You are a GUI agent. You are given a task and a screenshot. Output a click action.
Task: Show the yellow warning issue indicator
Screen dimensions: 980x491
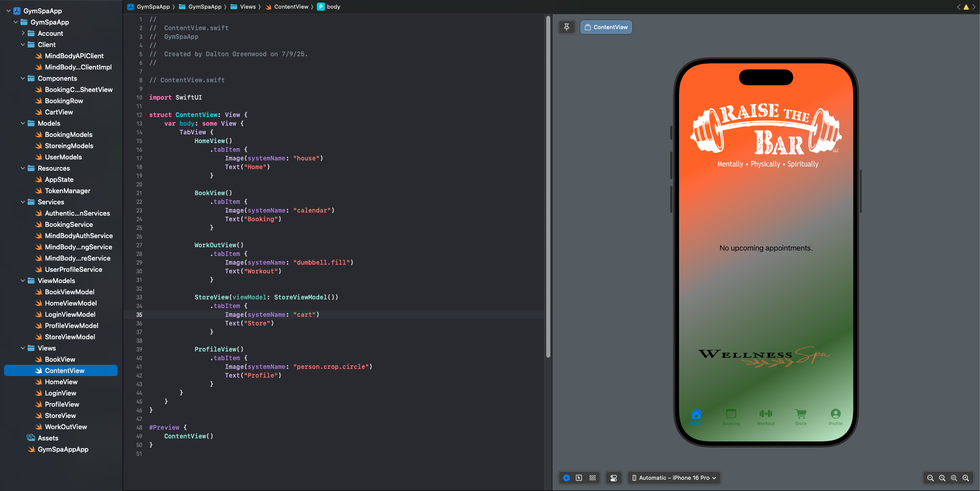966,7
